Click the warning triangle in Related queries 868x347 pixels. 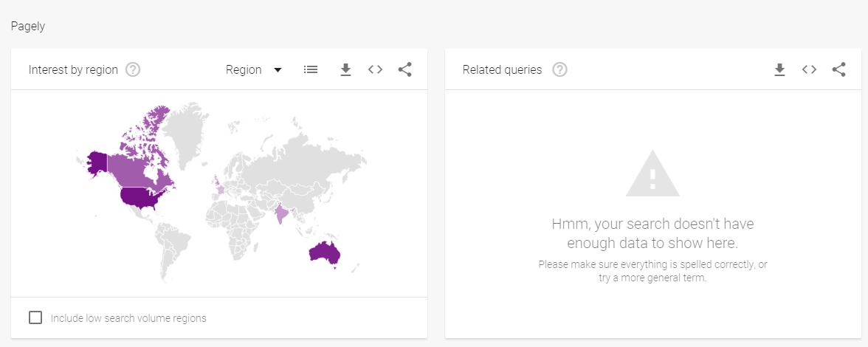click(652, 174)
